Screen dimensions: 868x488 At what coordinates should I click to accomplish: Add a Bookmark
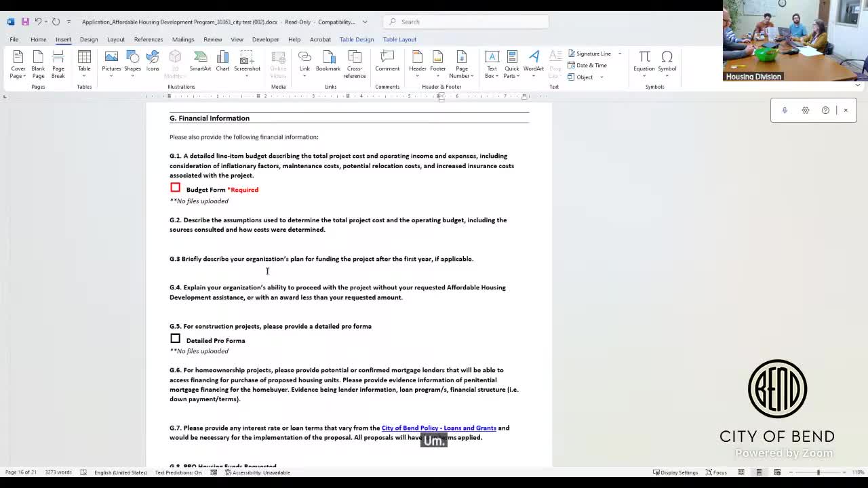[x=328, y=61]
